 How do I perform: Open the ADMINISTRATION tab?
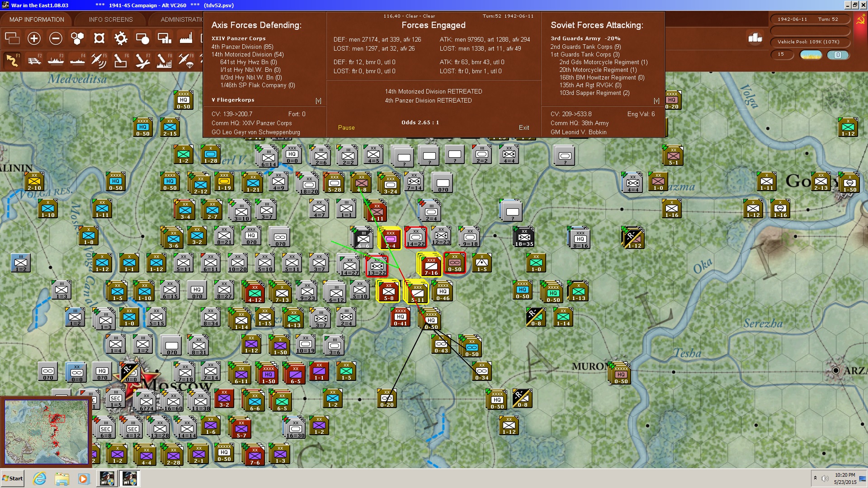[x=182, y=19]
